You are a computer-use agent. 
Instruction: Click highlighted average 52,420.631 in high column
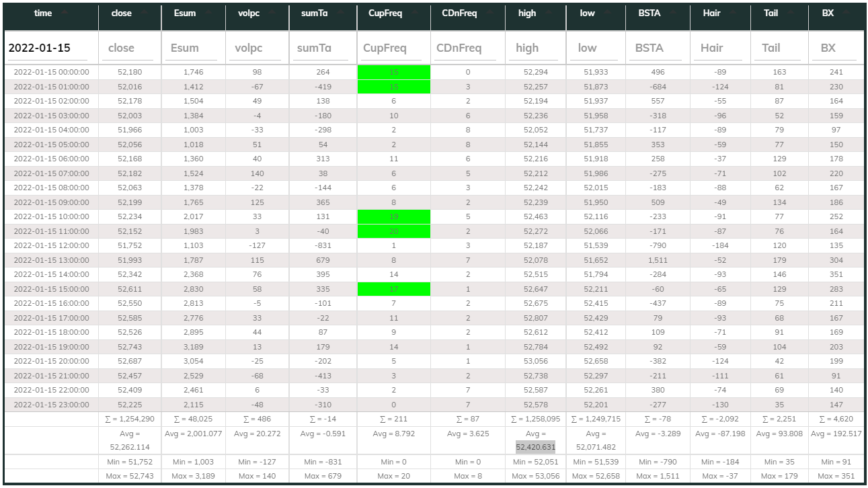[535, 446]
